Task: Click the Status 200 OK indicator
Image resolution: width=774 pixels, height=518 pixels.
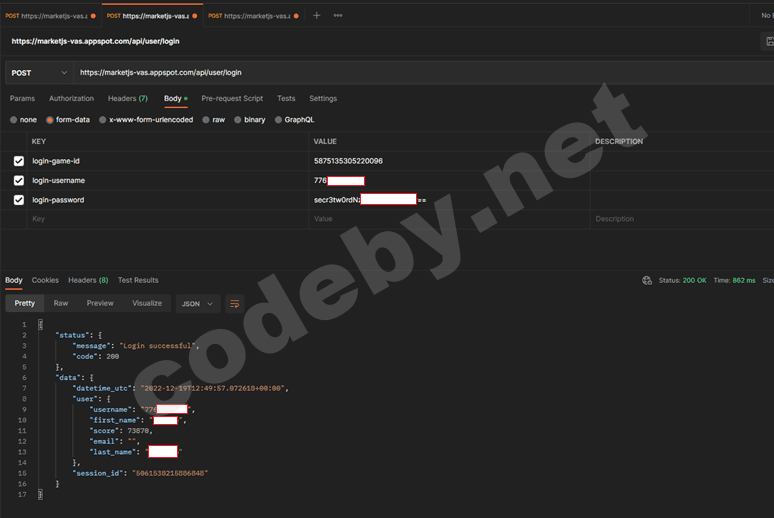Action: pos(682,280)
